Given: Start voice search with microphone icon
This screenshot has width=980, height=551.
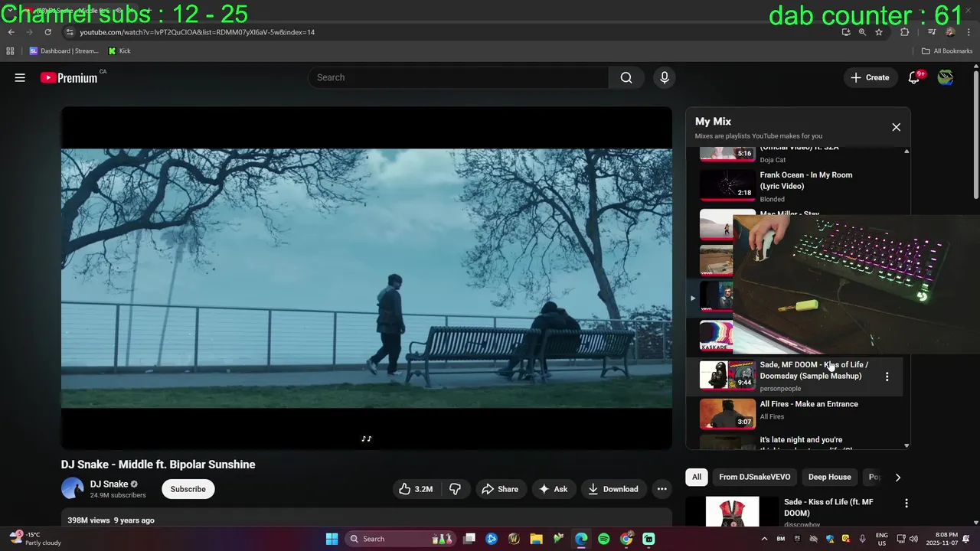Looking at the screenshot, I should (665, 77).
